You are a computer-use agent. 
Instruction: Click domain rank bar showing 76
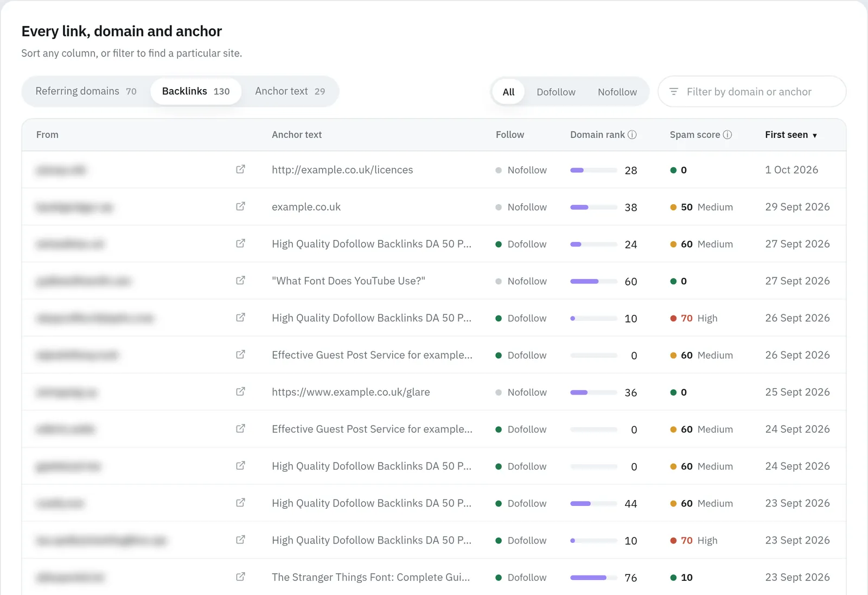tap(593, 578)
